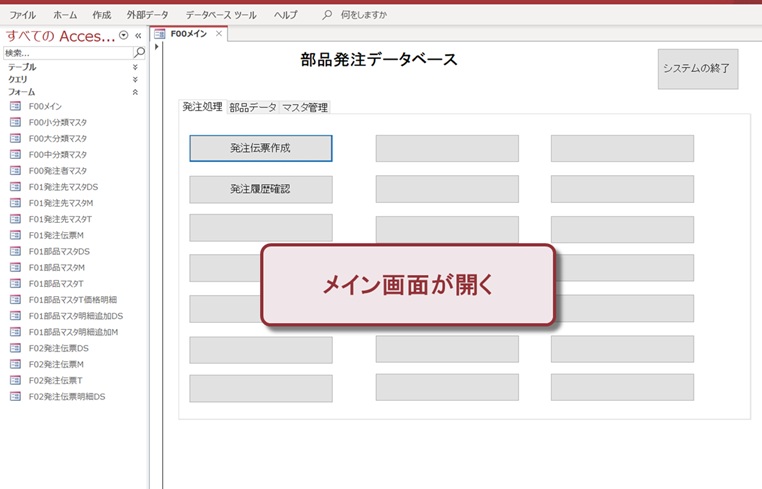Open the F02発注伝票明細DS form

pos(66,396)
